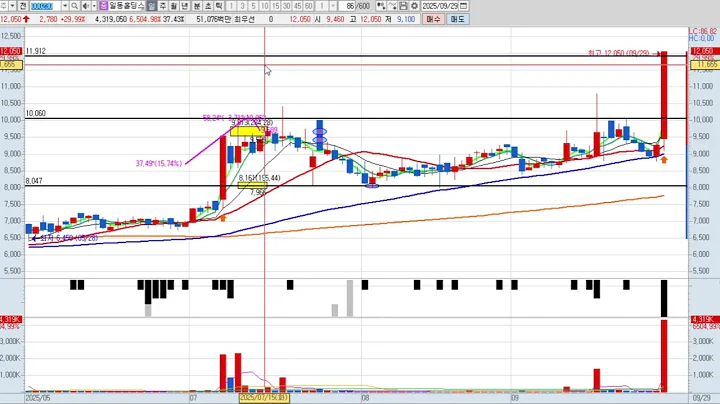Click the stock code input field
Image resolution: width=720 pixels, height=404 pixels.
click(x=46, y=6)
